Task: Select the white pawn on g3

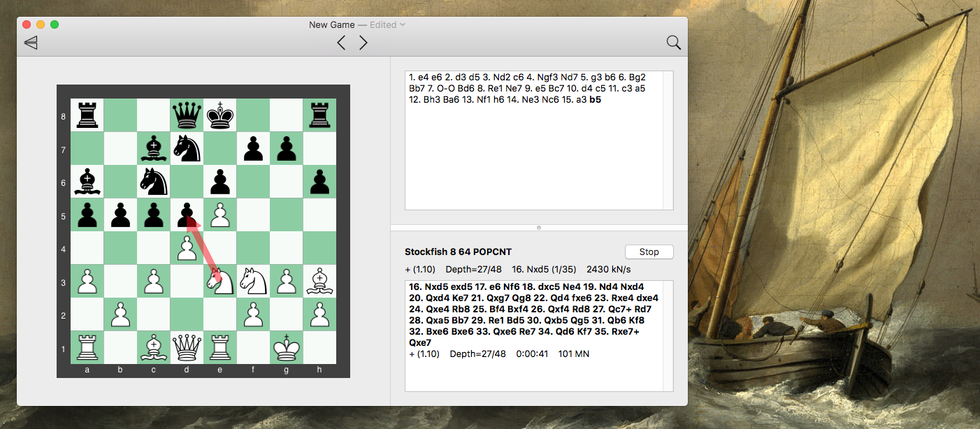Action: [286, 281]
